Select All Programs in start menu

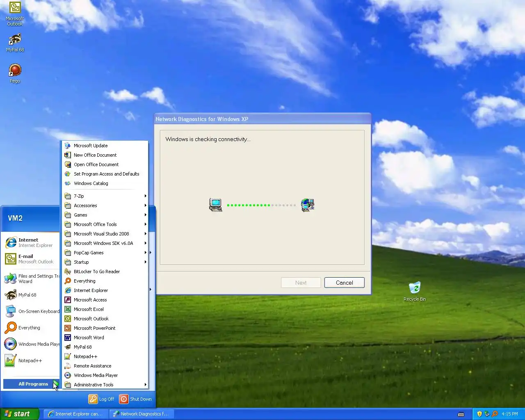pos(31,384)
